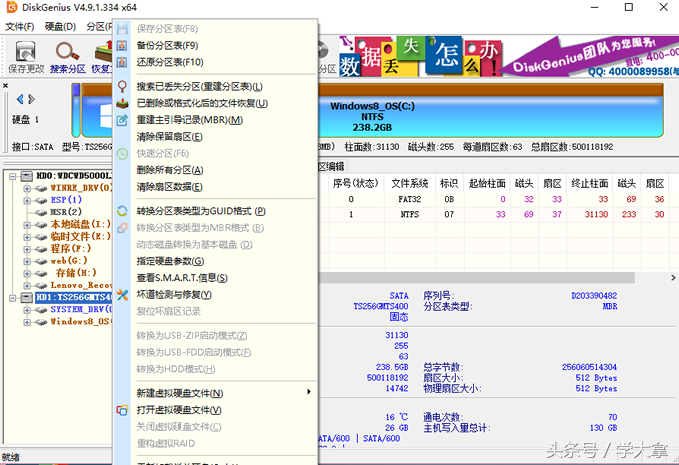Choose 打开虚拟硬盘文件(V) menu entry
The height and width of the screenshot is (465, 679).
pos(216,410)
